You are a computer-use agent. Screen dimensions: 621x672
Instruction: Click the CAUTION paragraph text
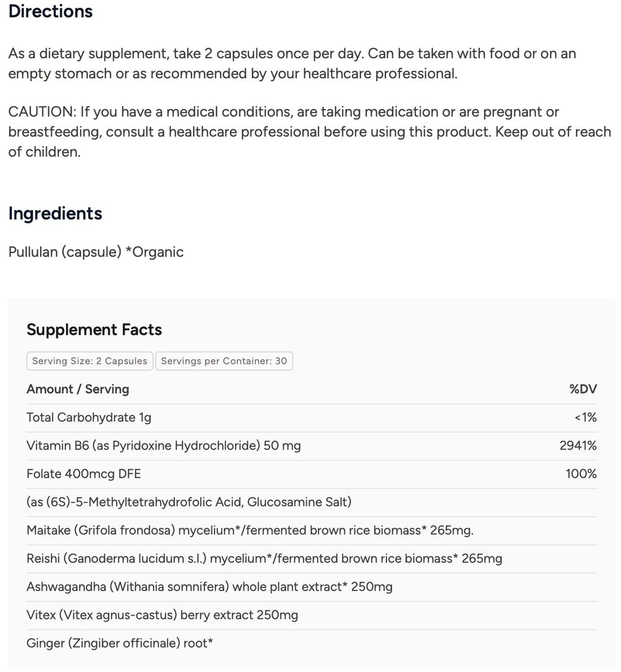pyautogui.click(x=309, y=132)
